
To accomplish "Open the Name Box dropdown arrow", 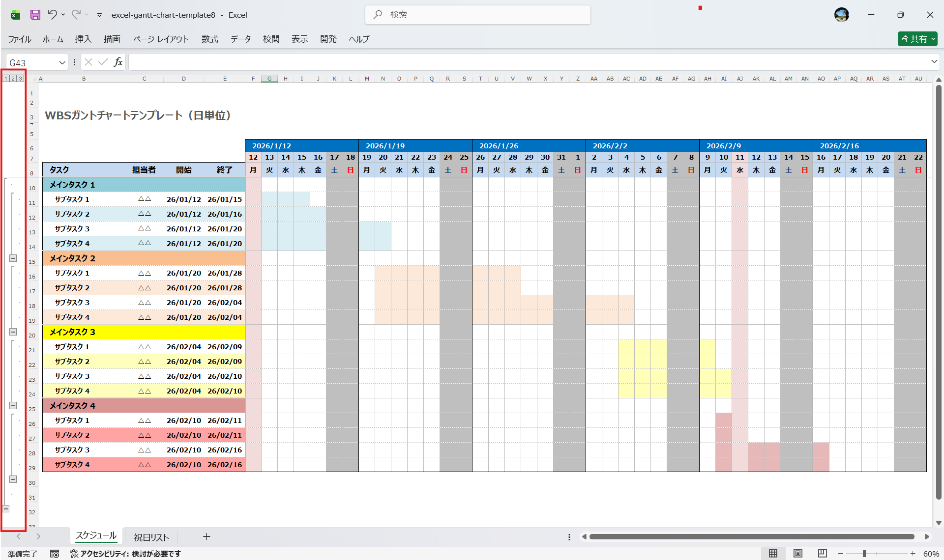I will [62, 62].
